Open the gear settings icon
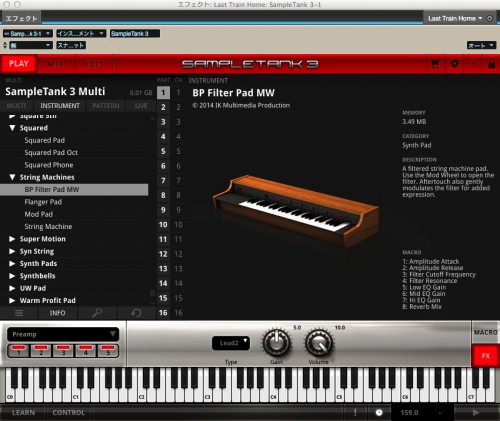The image size is (500, 421). 454,64
